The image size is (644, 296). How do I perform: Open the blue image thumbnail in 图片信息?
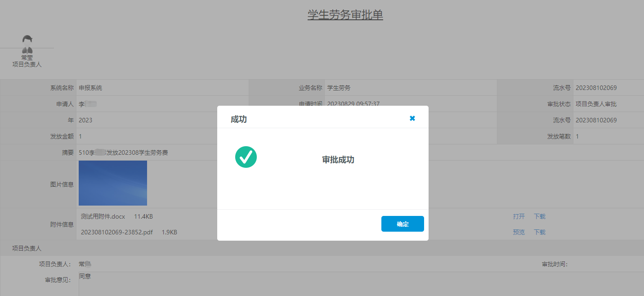pos(113,183)
